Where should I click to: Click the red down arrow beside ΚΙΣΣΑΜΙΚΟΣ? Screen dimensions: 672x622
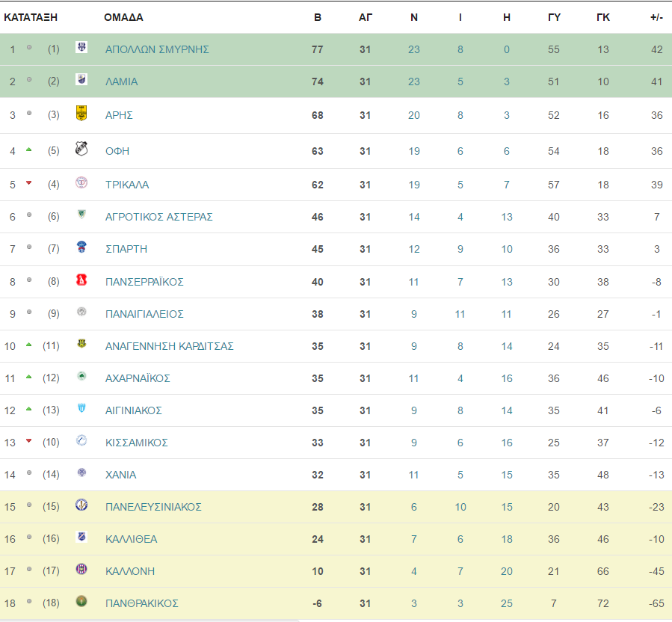28,440
